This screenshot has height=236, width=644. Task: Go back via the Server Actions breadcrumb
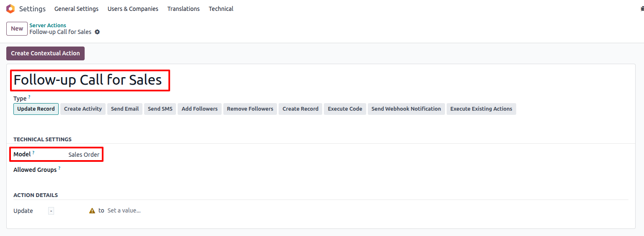[x=48, y=25]
